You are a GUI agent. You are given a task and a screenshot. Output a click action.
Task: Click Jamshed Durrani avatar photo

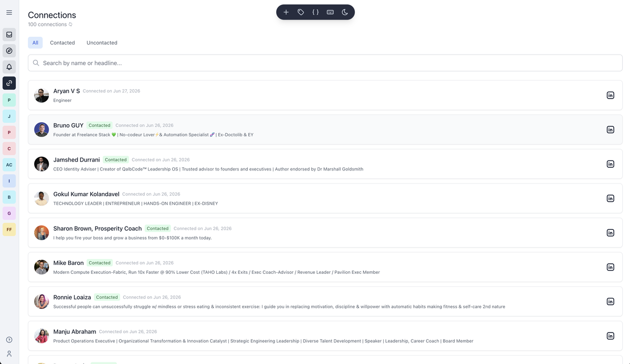tap(41, 164)
